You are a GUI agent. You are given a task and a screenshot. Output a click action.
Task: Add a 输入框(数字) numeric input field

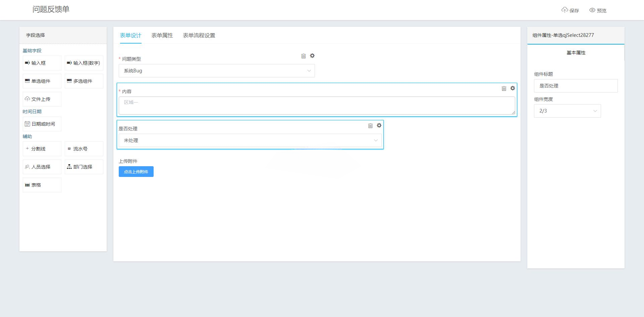pyautogui.click(x=84, y=63)
